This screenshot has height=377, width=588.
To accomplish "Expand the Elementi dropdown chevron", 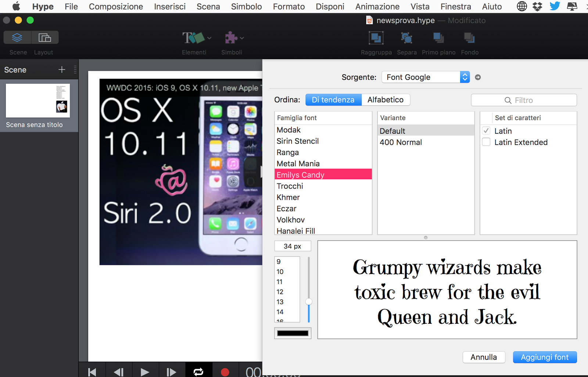I will [x=209, y=38].
